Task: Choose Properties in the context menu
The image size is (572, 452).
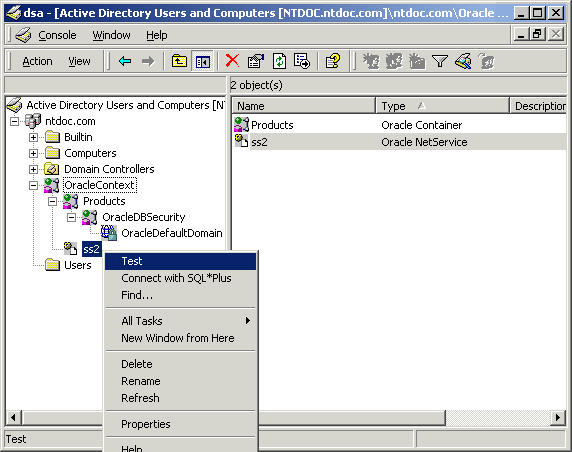Action: pos(180,424)
